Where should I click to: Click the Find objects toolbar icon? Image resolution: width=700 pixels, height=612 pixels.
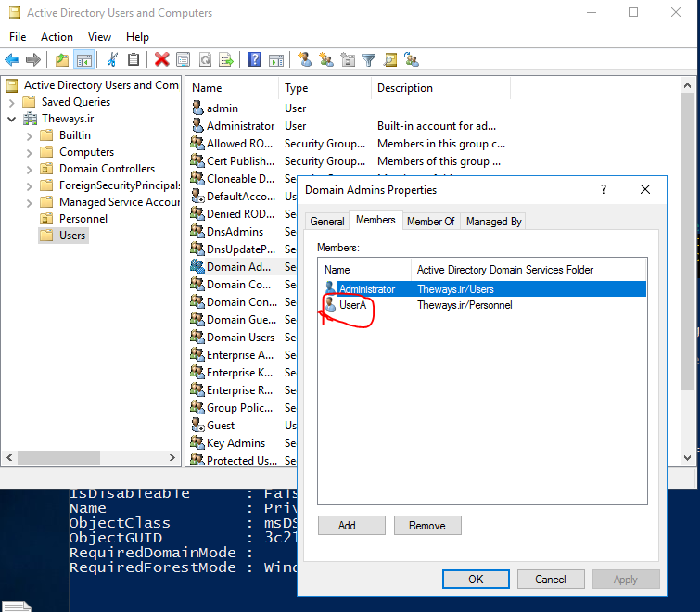[390, 59]
